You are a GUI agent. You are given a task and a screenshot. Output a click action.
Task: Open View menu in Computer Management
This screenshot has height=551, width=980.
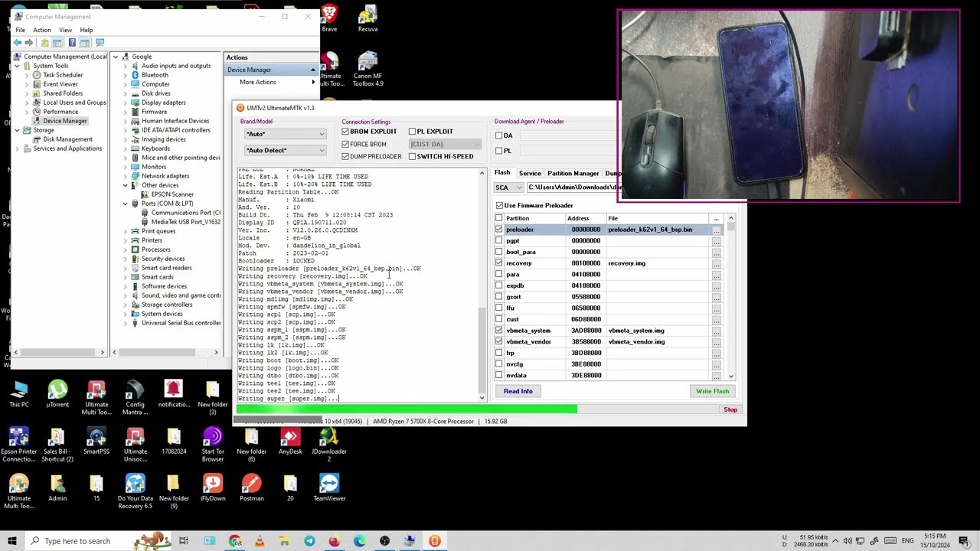65,30
